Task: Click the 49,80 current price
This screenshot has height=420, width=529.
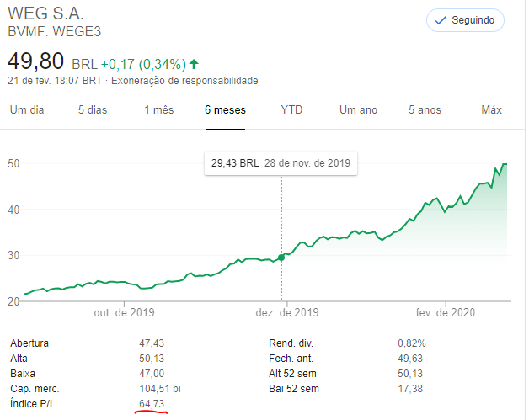Action: (x=35, y=61)
